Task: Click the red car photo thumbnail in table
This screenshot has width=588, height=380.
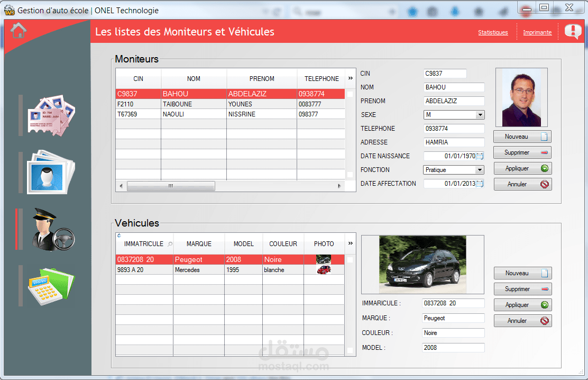Action: tap(324, 269)
